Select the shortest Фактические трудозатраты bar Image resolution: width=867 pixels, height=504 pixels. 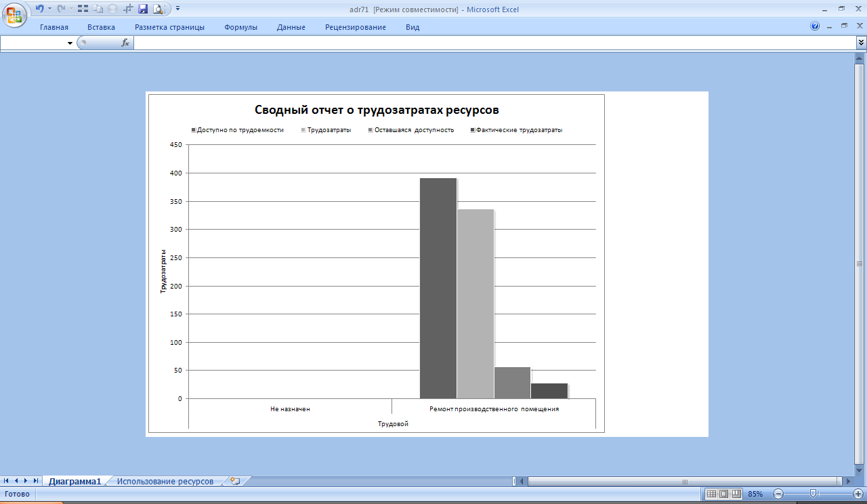pyautogui.click(x=549, y=391)
